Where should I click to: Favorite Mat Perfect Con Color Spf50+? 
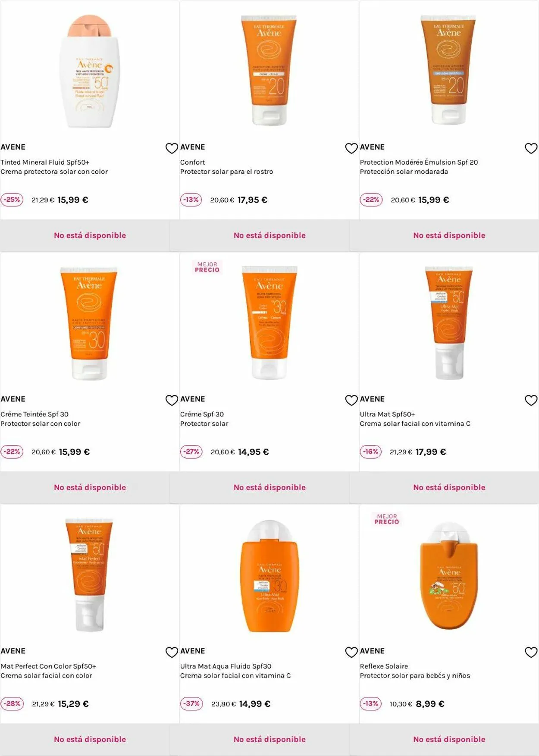pos(172,652)
